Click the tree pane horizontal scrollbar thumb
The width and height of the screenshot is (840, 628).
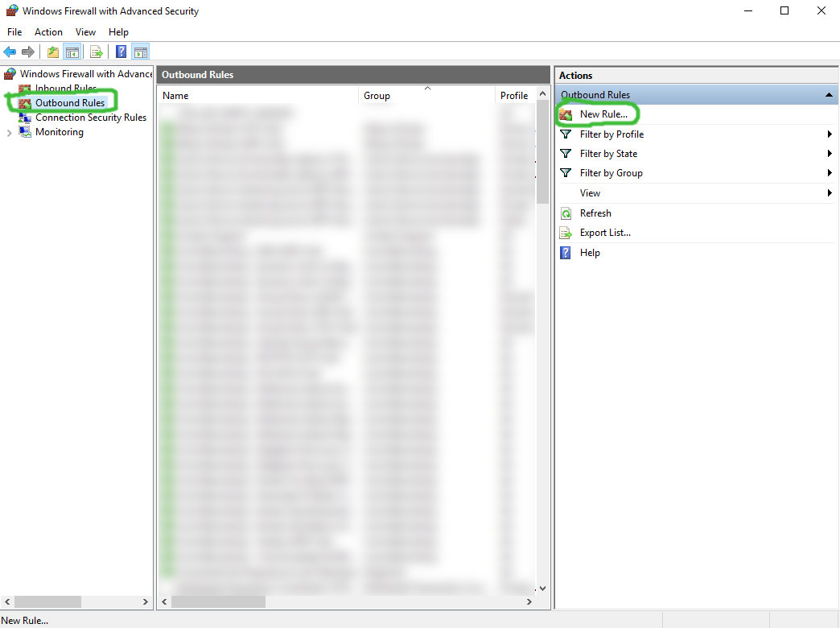click(x=47, y=601)
